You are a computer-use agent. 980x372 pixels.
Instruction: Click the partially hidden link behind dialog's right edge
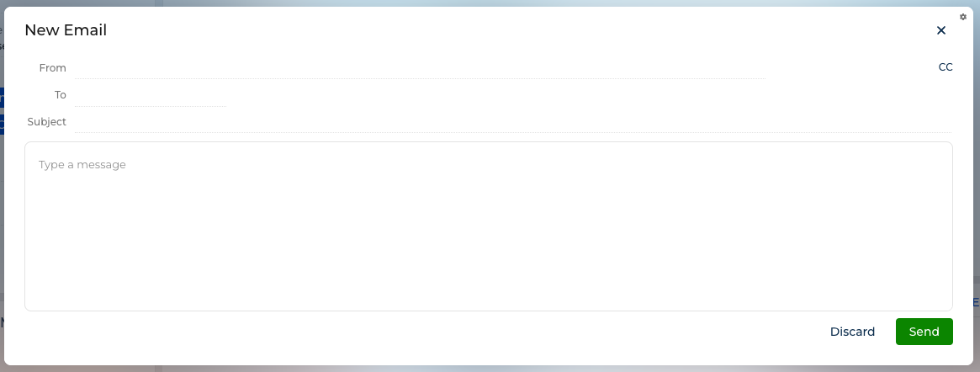(976, 303)
